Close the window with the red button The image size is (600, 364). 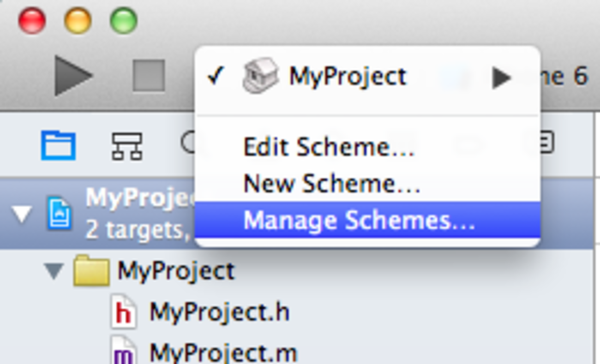point(32,21)
